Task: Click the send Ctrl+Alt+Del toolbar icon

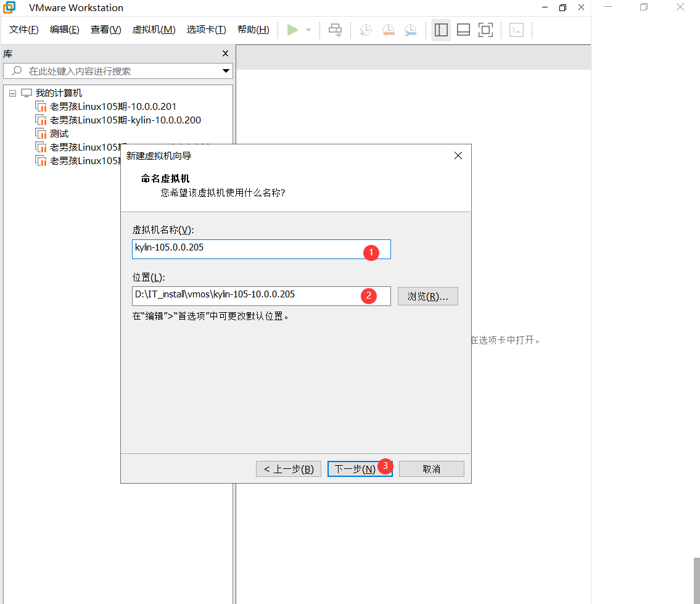Action: coord(336,30)
